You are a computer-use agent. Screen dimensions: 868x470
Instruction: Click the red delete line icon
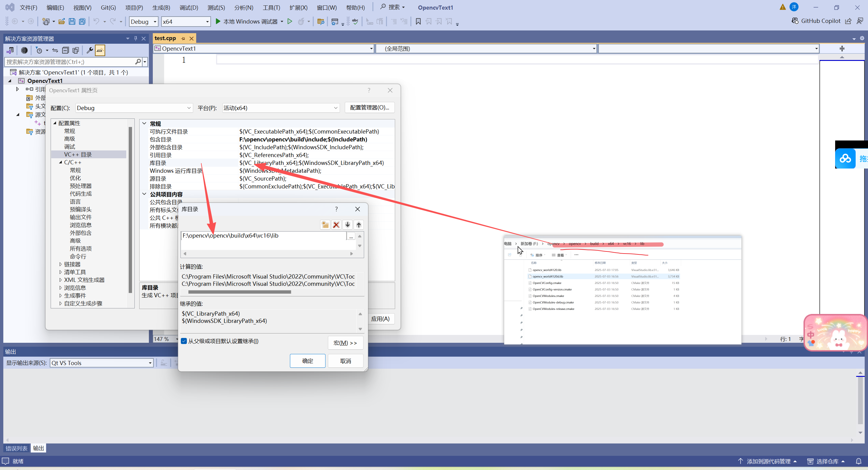tap(336, 225)
